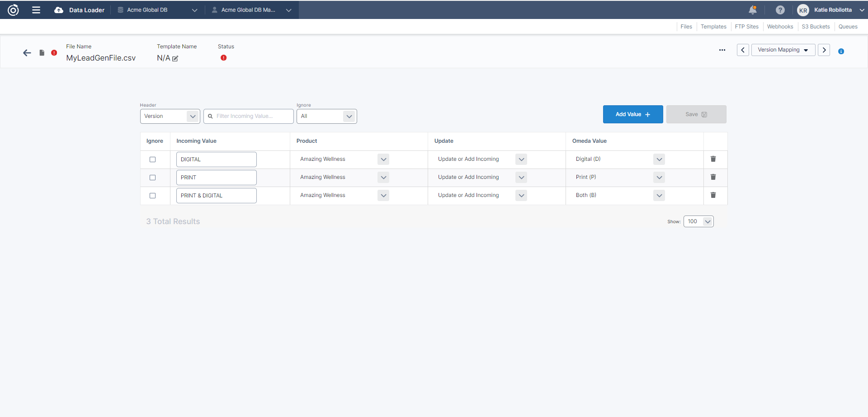This screenshot has height=417, width=868.
Task: Click the blue info icon
Action: [x=841, y=52]
